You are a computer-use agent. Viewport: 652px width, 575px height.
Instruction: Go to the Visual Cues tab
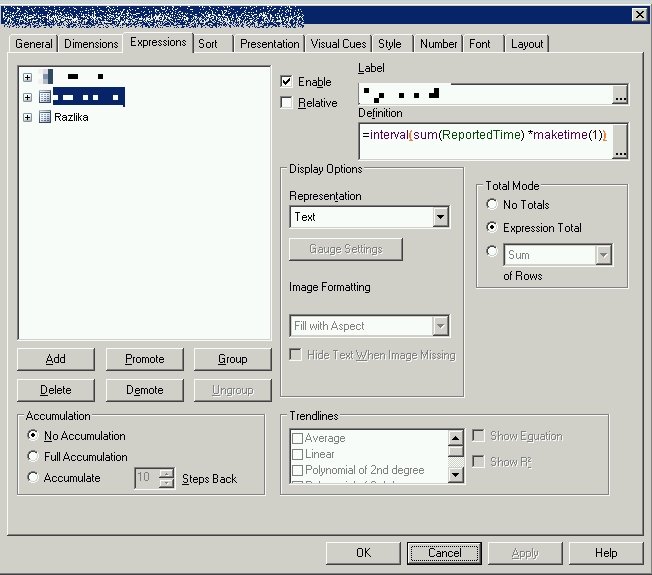pyautogui.click(x=338, y=44)
